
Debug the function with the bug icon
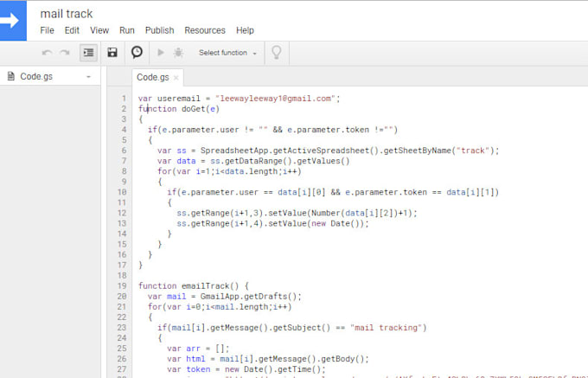point(178,53)
